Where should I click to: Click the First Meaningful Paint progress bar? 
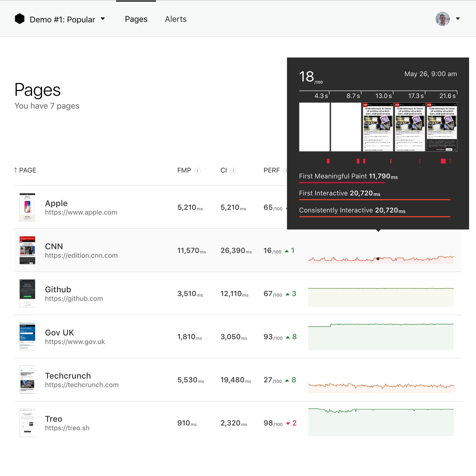[342, 182]
